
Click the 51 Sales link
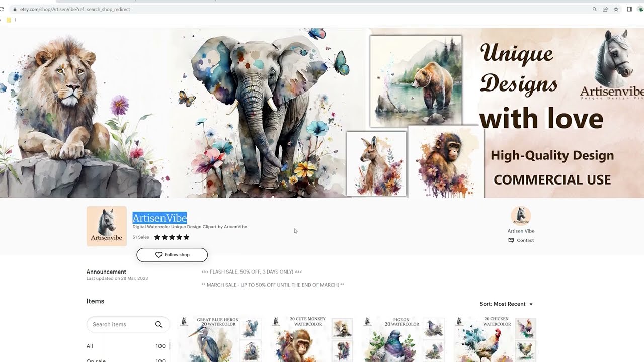(x=141, y=237)
